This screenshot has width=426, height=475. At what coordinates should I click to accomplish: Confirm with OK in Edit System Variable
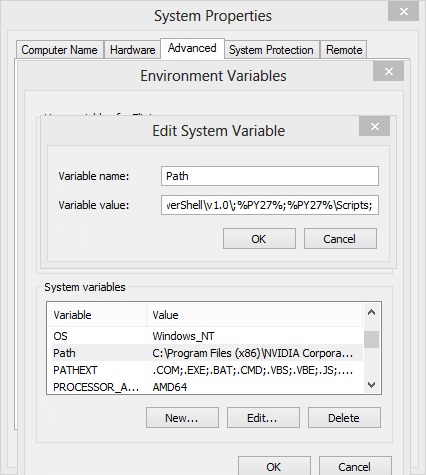click(259, 239)
